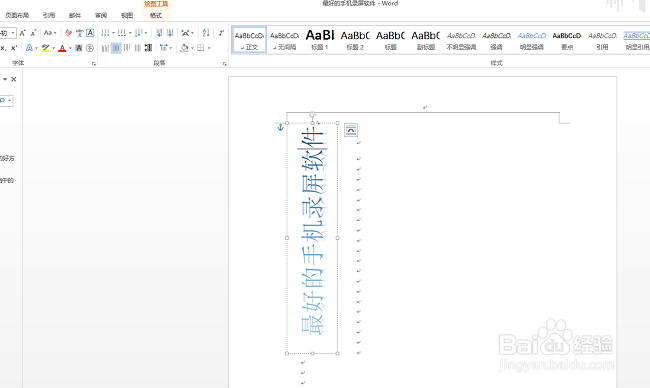
Task: Click the Enclose Characters icon
Action: click(90, 48)
